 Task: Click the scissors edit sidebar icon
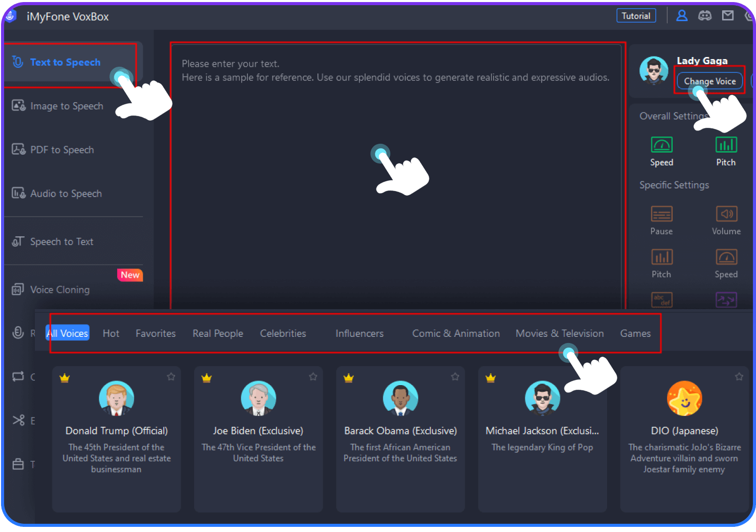coord(18,421)
